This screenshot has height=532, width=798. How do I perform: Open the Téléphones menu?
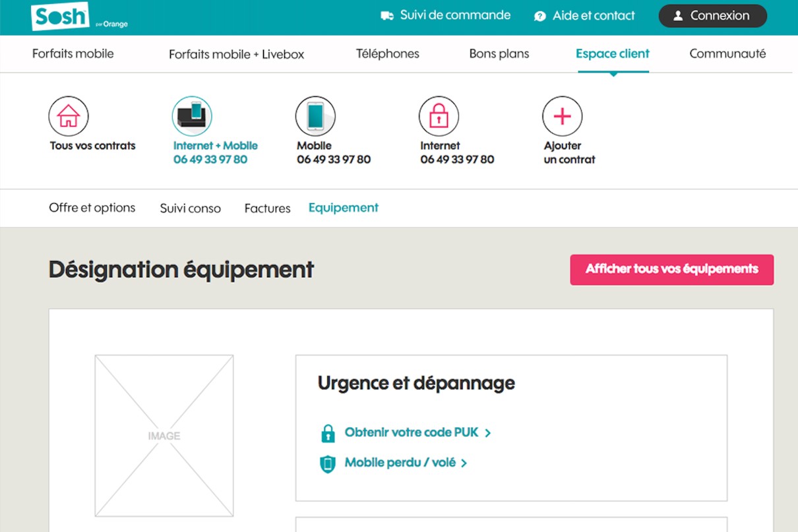click(388, 53)
